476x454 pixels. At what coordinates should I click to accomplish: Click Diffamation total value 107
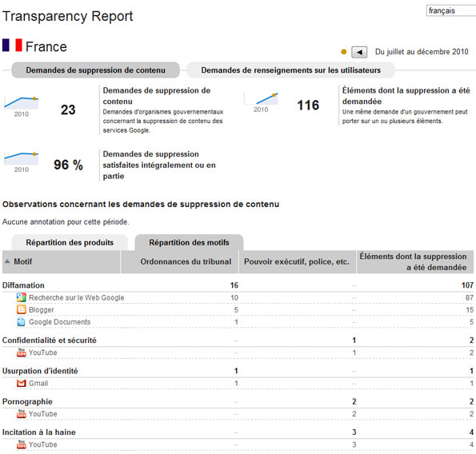click(467, 285)
